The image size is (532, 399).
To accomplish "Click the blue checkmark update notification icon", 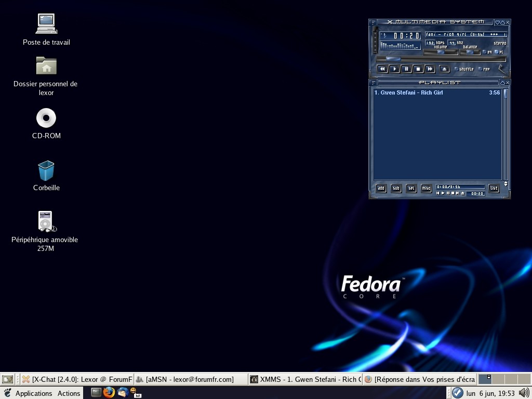I will pyautogui.click(x=457, y=393).
